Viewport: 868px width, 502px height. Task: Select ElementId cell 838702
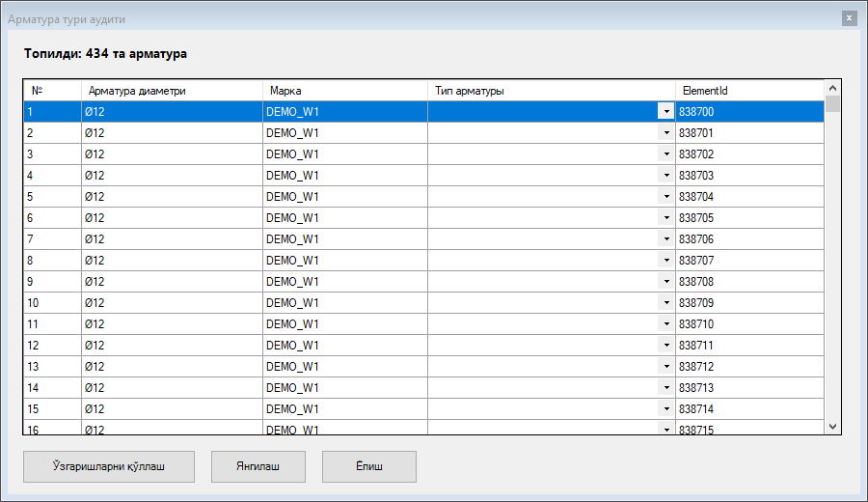(749, 154)
